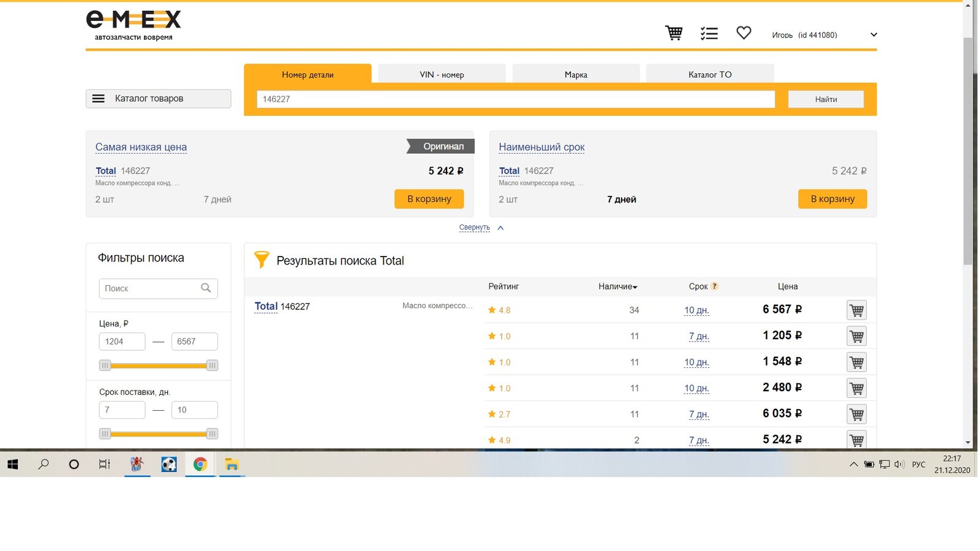Viewport: 980px width, 551px height.
Task: Focus the part number search field
Action: 516,99
